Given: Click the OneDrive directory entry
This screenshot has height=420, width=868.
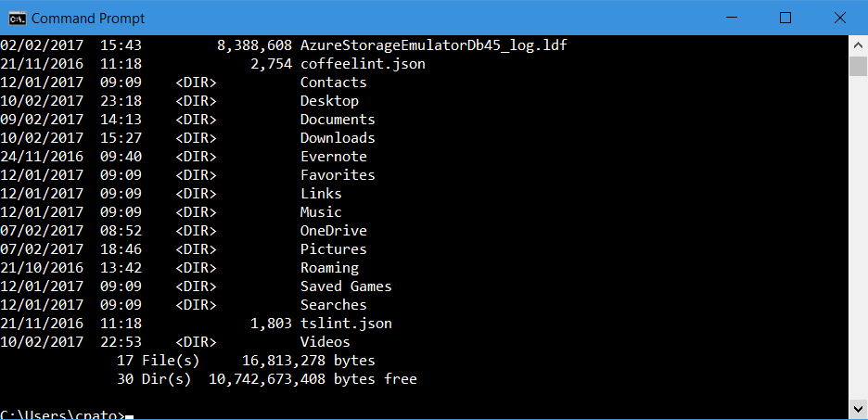Looking at the screenshot, I should pyautogui.click(x=333, y=231).
